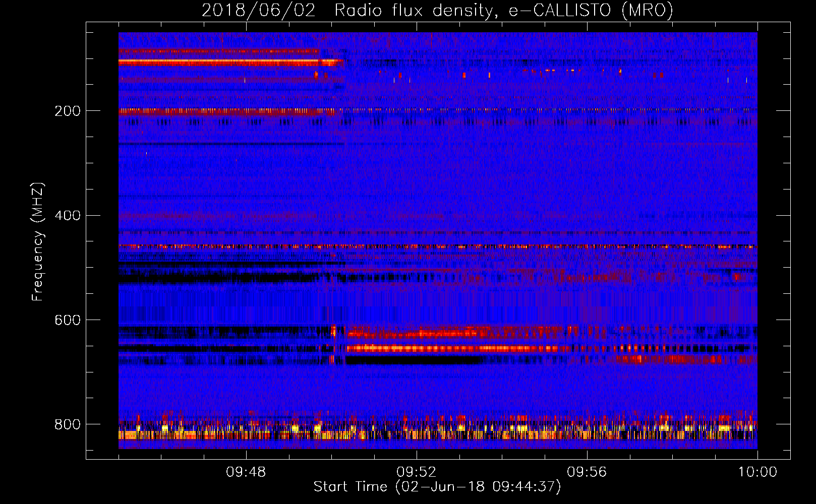
Task: Select the 600 frequency tick label
Action: (68, 320)
